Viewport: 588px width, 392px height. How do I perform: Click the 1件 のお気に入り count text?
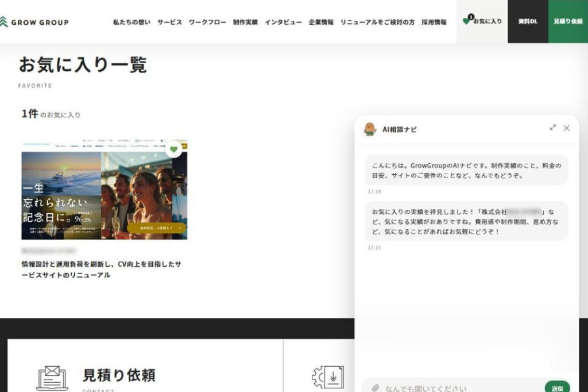[51, 114]
